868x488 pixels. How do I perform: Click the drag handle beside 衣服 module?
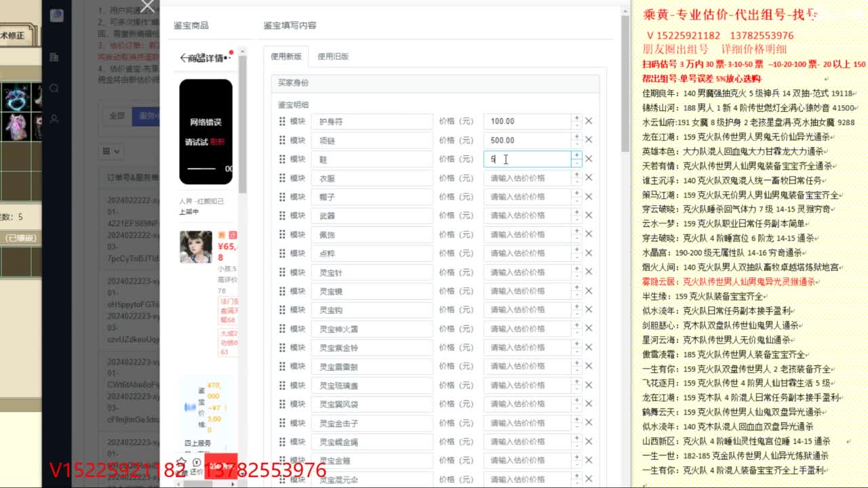tap(282, 178)
